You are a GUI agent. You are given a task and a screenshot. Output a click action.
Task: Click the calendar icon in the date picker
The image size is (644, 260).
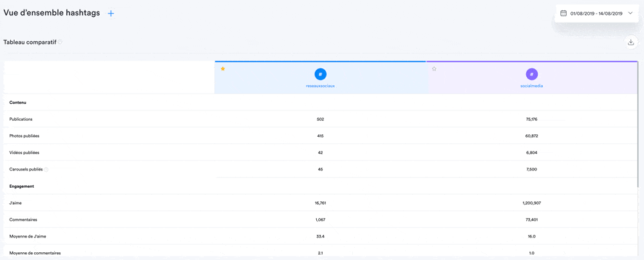tap(563, 14)
